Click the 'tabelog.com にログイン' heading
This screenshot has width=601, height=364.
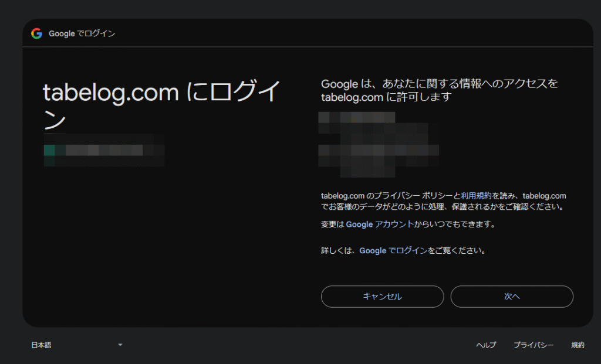coord(161,104)
